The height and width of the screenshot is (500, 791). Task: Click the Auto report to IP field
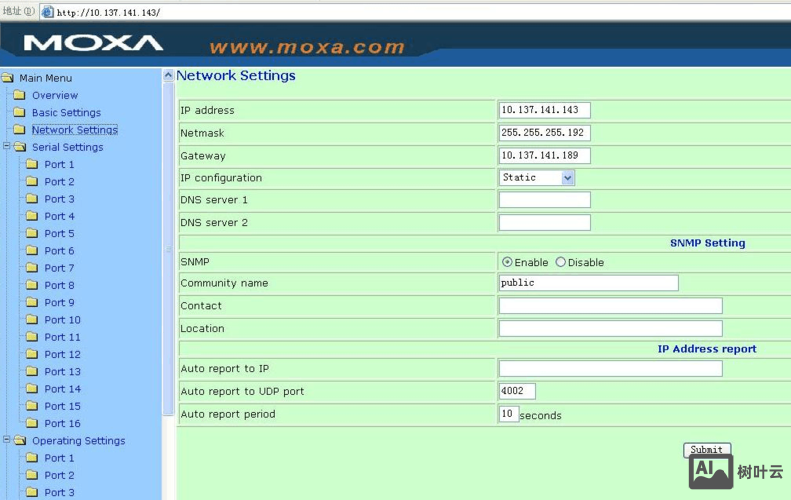coord(610,368)
